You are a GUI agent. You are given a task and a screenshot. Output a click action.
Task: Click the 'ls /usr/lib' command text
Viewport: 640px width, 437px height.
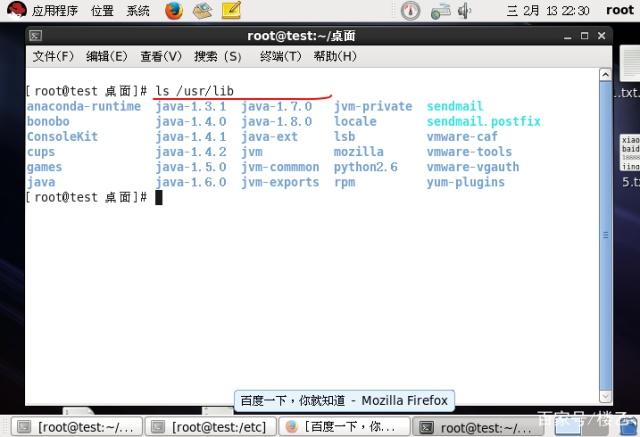click(194, 91)
